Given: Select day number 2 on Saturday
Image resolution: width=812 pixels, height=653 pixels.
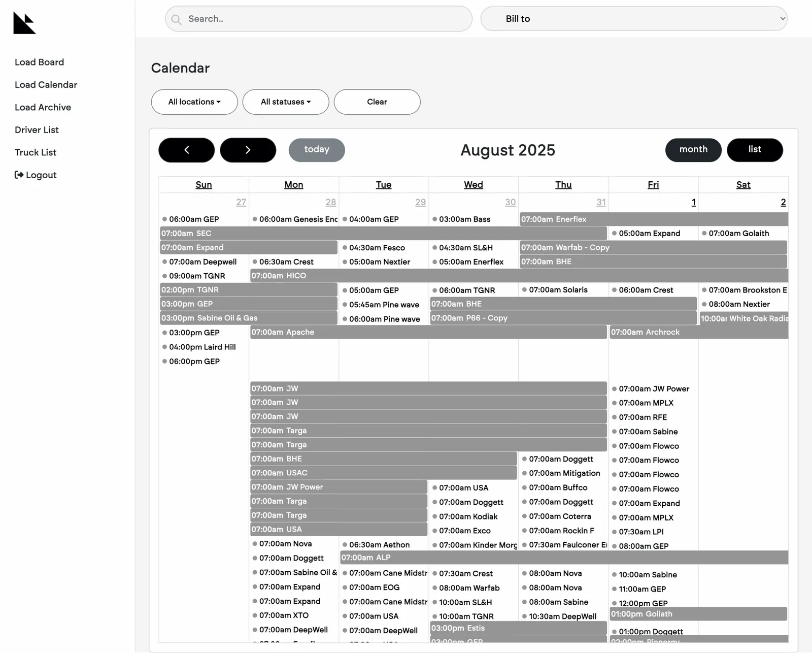Looking at the screenshot, I should click(784, 203).
